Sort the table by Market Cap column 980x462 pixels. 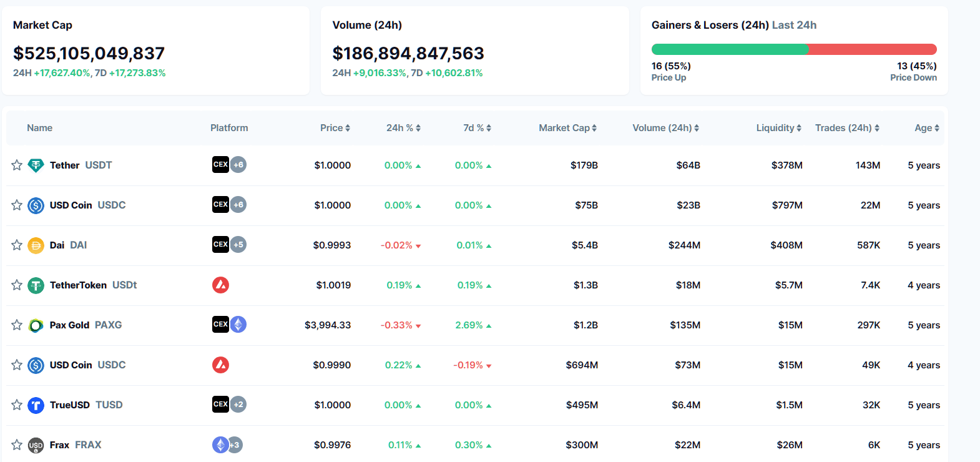pyautogui.click(x=568, y=127)
